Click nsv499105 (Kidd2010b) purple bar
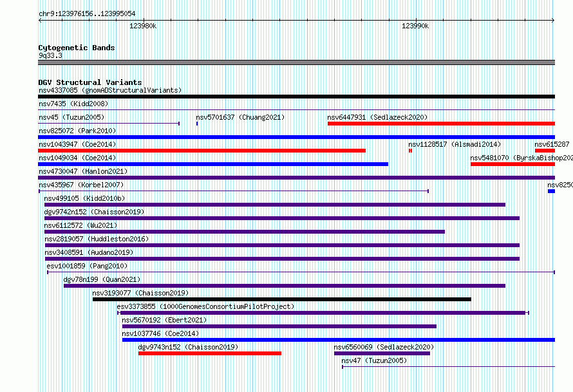Screen dimensions: 573x392 275,205
